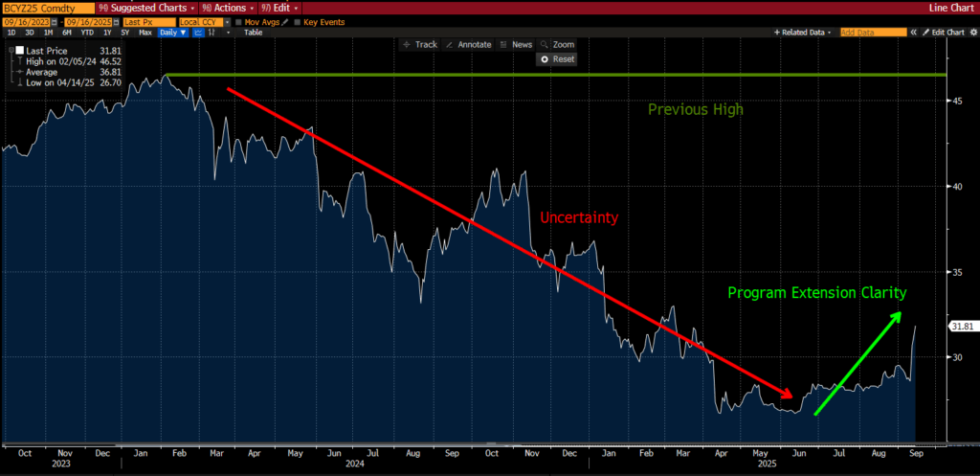Activate the Track crosshair tool
Viewport: 980px width, 476px height.
pos(420,44)
